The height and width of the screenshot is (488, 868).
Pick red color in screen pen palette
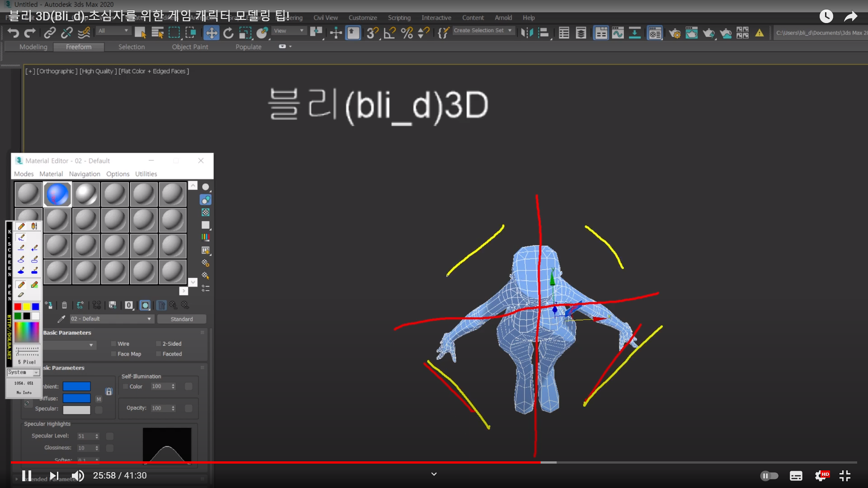pos(18,307)
